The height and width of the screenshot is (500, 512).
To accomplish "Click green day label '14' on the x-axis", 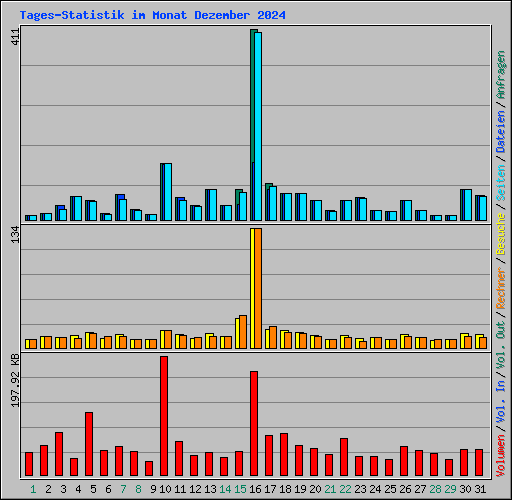I will tap(225, 489).
